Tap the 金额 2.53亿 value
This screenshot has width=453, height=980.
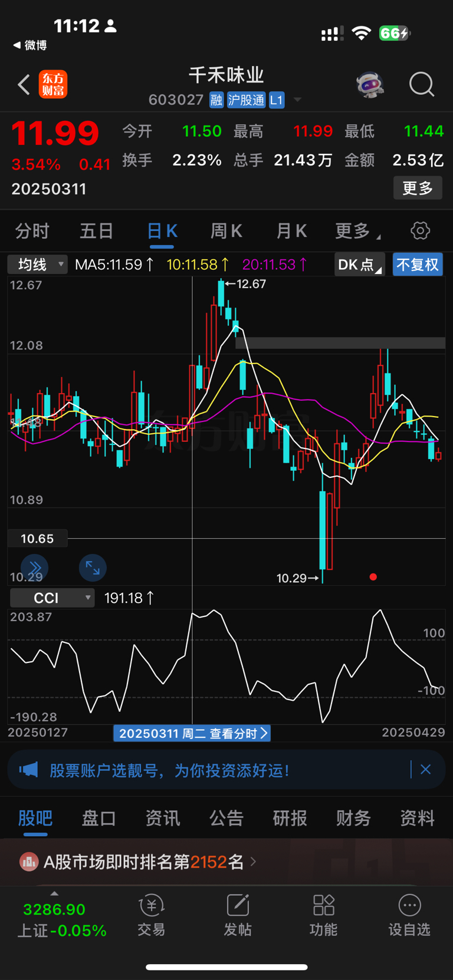click(x=418, y=160)
